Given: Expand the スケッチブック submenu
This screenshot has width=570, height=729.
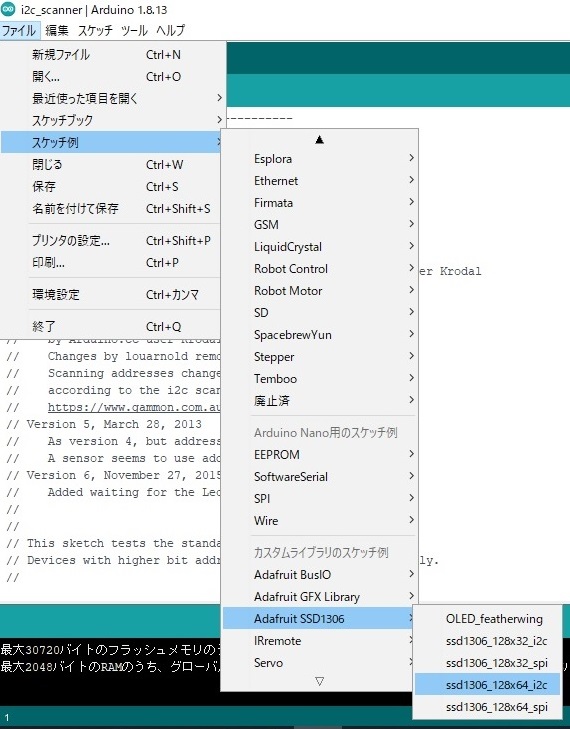Looking at the screenshot, I should tap(112, 120).
